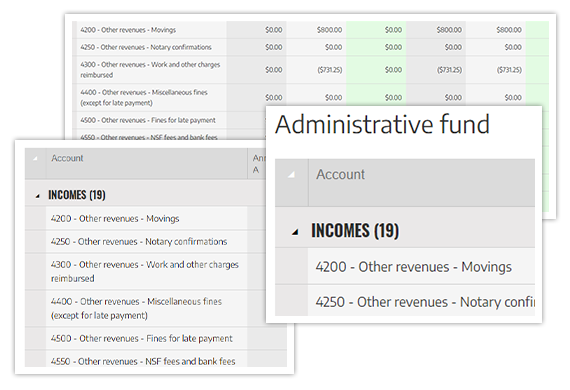Select 4300 Work and other charges reimbursed, left panel
Image resolution: width=570 pixels, height=390 pixels.
pyautogui.click(x=145, y=271)
